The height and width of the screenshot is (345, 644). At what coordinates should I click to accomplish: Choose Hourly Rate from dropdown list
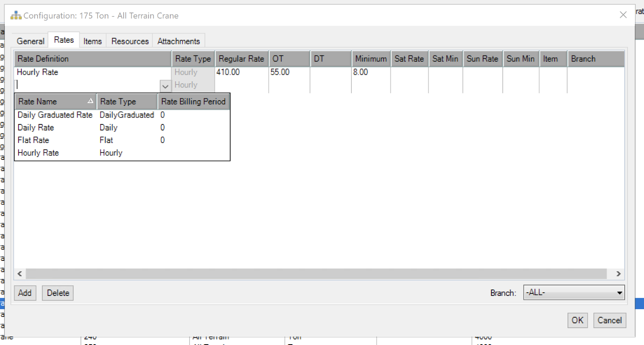122,153
